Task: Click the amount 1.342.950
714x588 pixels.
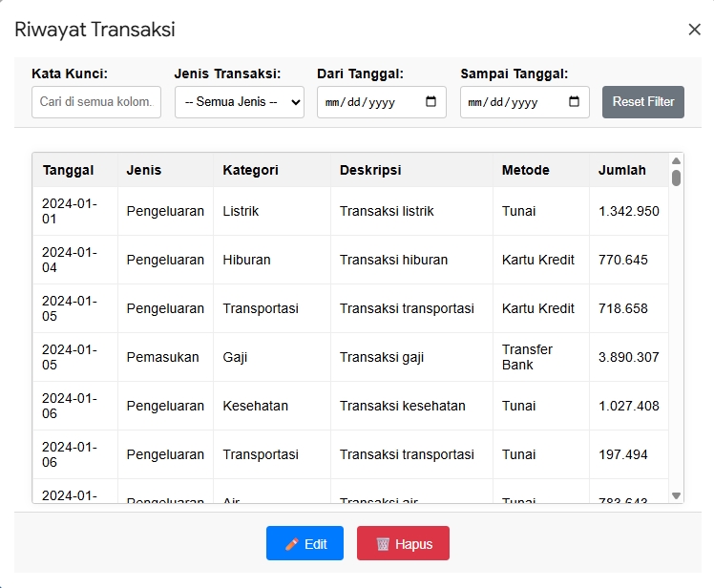Action: click(629, 211)
